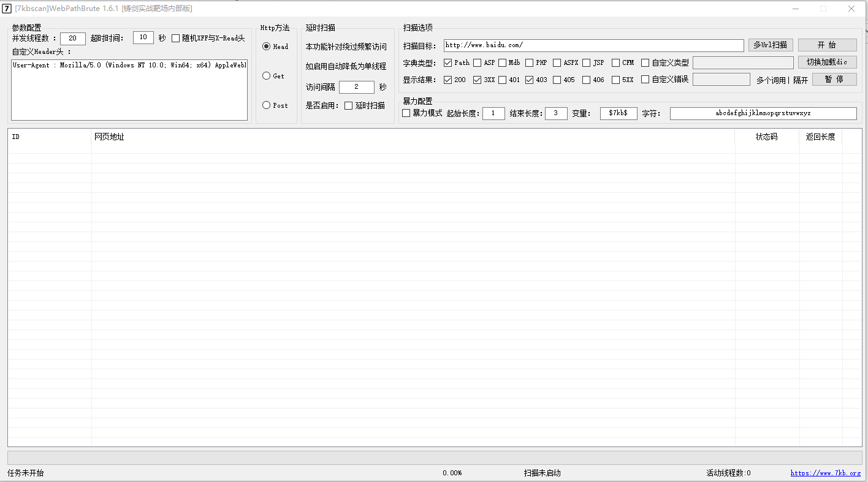The height and width of the screenshot is (482, 868).
Task: Click the 暂停 pause button
Action: pos(834,79)
